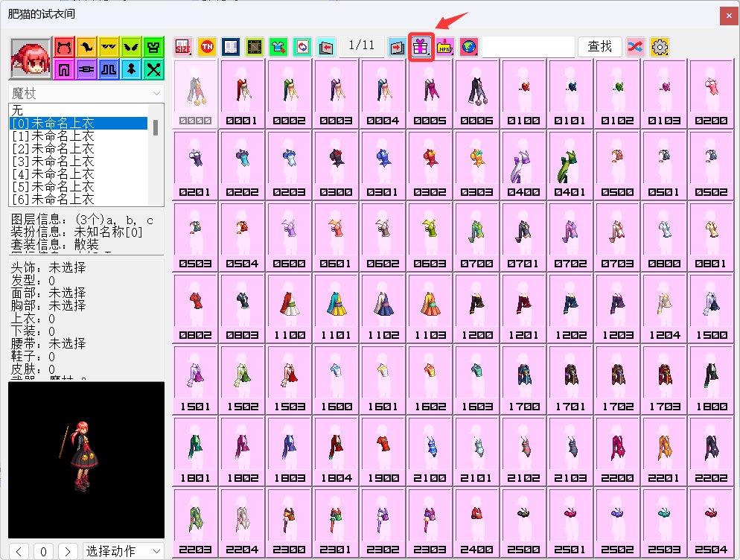The height and width of the screenshot is (560, 740).
Task: Select costume thumbnail 2504
Action: click(711, 523)
